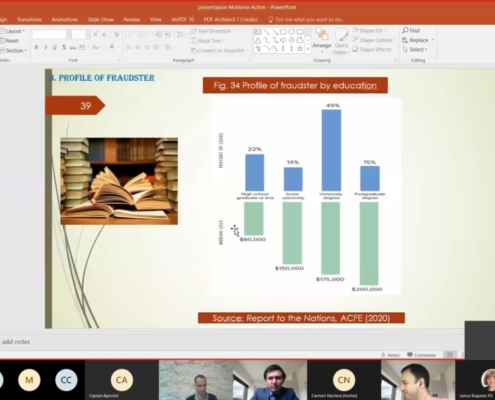495x400 pixels.
Task: Toggle Italic formatting in Font group
Action: coord(45,47)
